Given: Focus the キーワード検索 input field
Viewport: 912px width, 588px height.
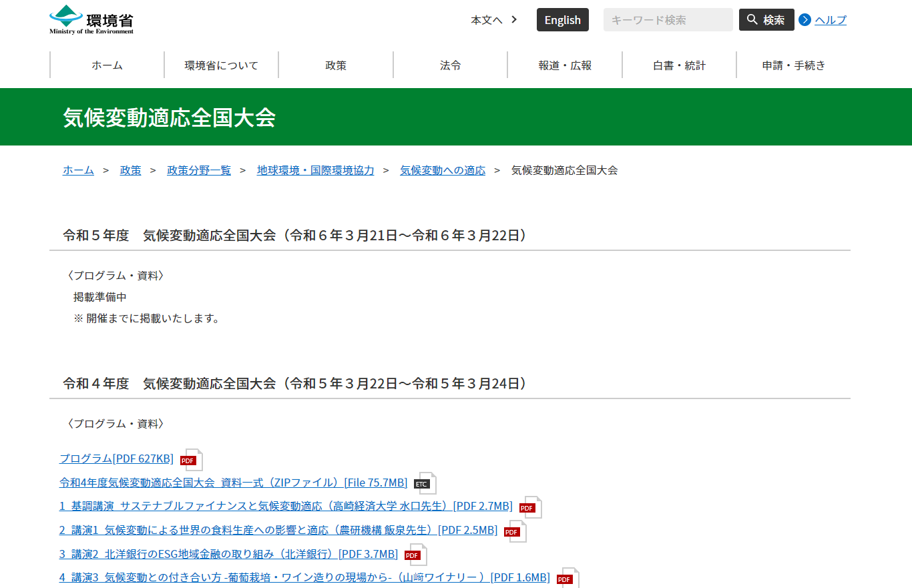Looking at the screenshot, I should point(668,20).
